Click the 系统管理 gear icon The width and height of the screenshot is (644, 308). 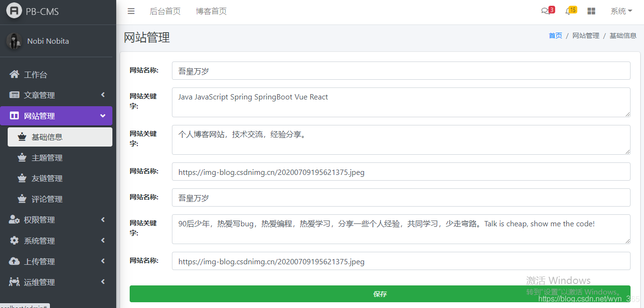(14, 240)
